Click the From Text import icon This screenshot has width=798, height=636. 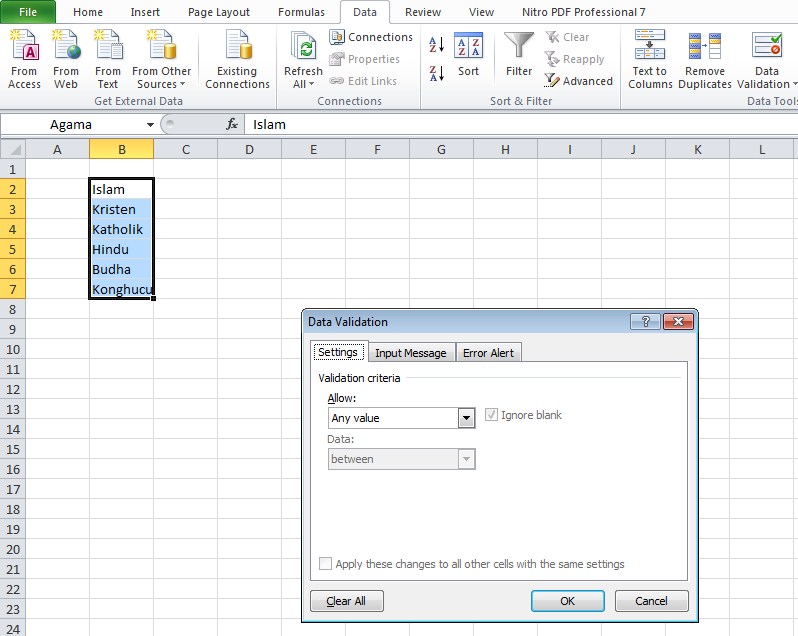click(108, 48)
